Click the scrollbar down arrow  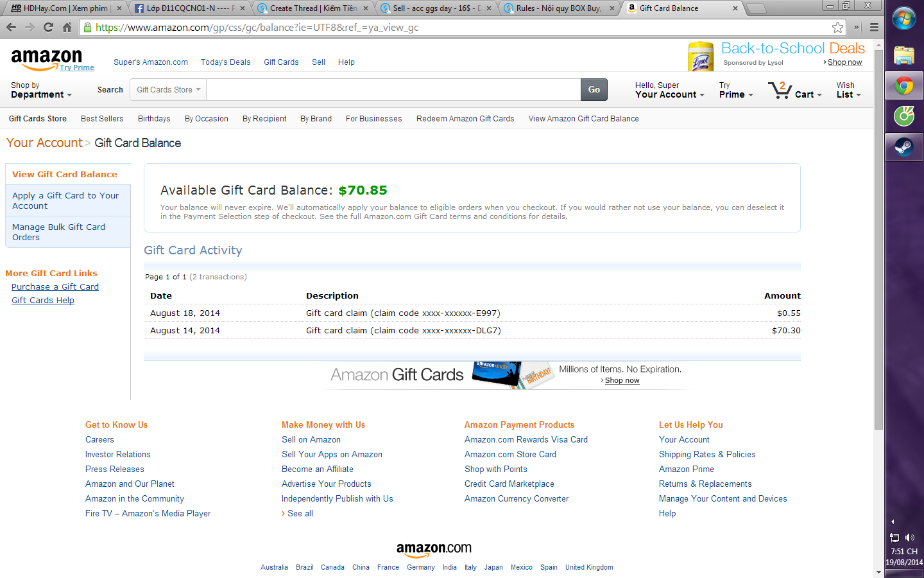[x=878, y=572]
